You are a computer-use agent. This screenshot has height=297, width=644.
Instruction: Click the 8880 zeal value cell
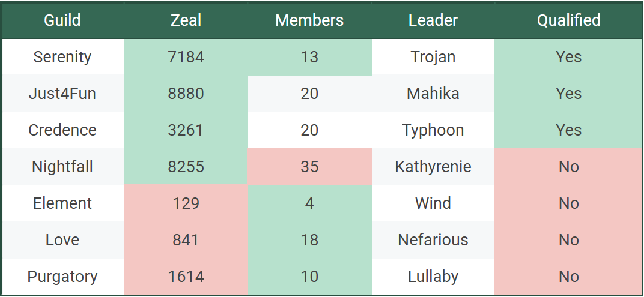tap(186, 94)
